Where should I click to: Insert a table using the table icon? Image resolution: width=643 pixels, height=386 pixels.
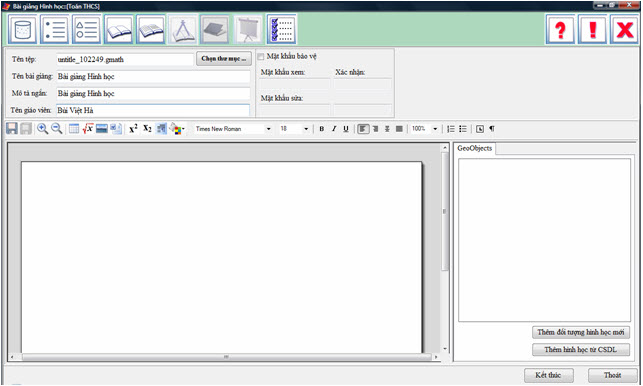coord(74,129)
